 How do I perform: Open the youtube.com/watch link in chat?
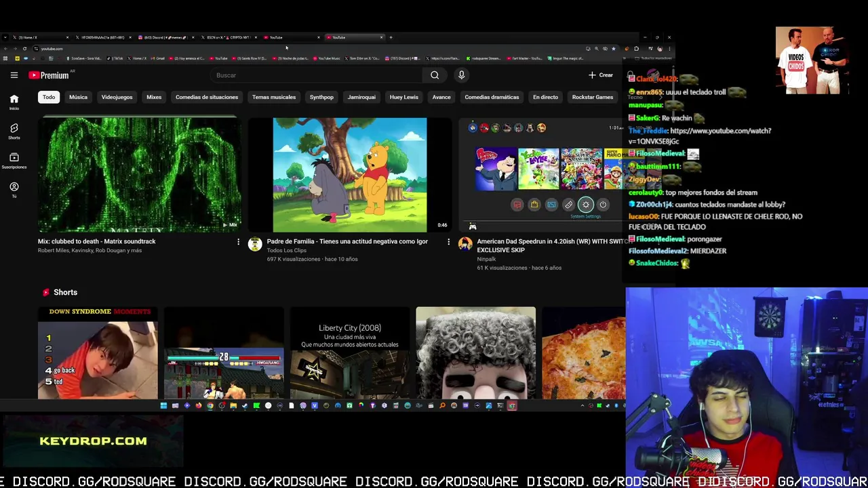pyautogui.click(x=700, y=136)
